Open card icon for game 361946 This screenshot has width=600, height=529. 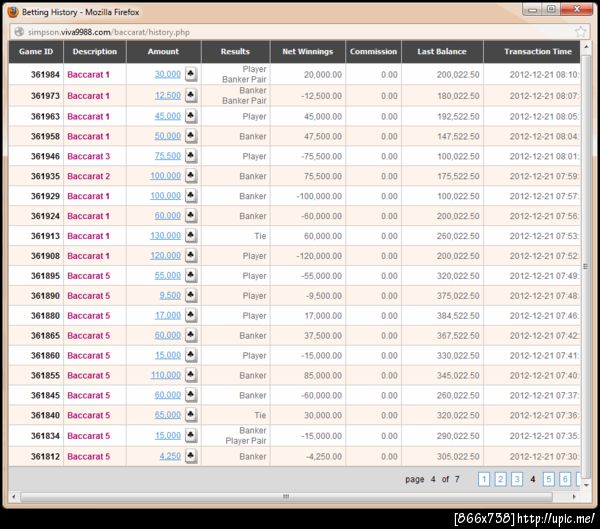tap(191, 155)
